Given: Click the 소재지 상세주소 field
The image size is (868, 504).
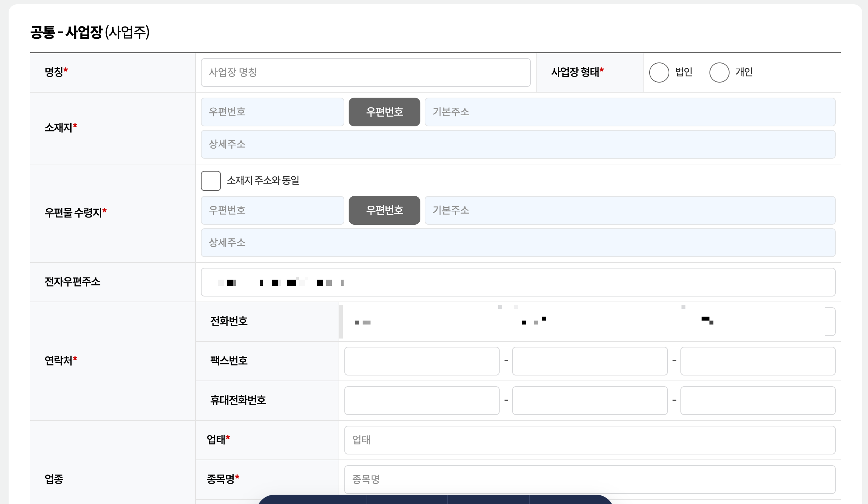Looking at the screenshot, I should [518, 144].
